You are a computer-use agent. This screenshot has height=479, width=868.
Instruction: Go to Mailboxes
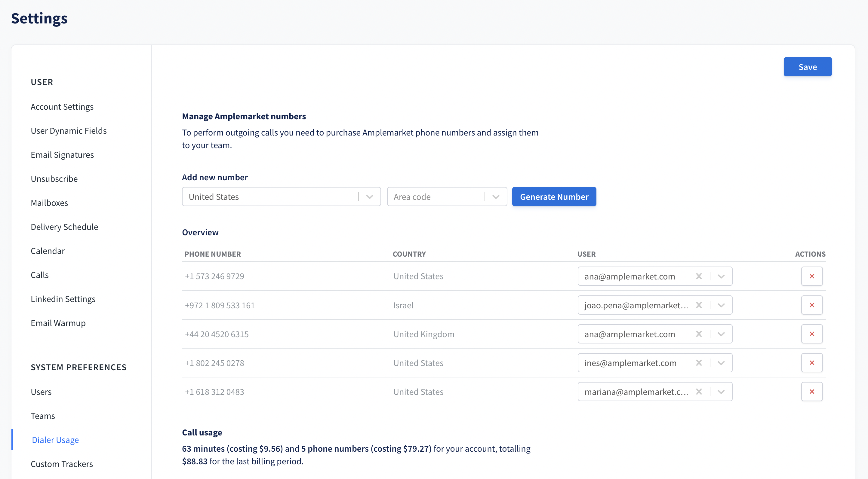click(x=50, y=203)
